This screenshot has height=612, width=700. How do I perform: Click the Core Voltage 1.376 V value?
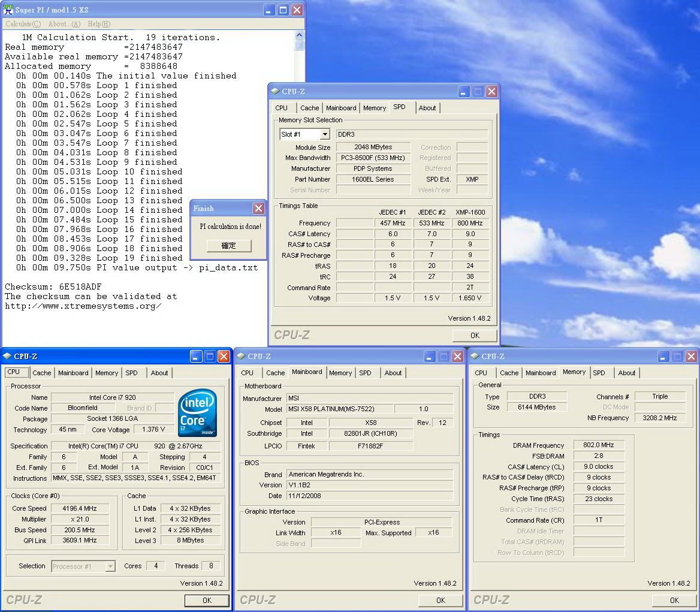[153, 429]
